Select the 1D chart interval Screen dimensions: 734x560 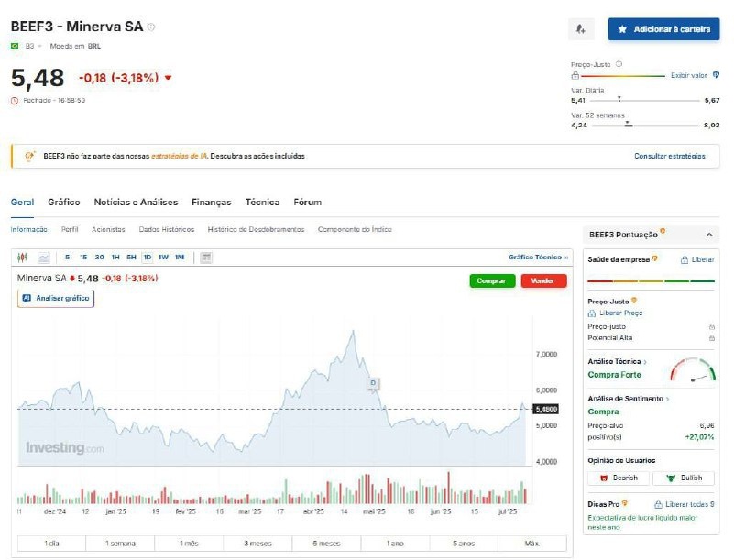point(148,258)
